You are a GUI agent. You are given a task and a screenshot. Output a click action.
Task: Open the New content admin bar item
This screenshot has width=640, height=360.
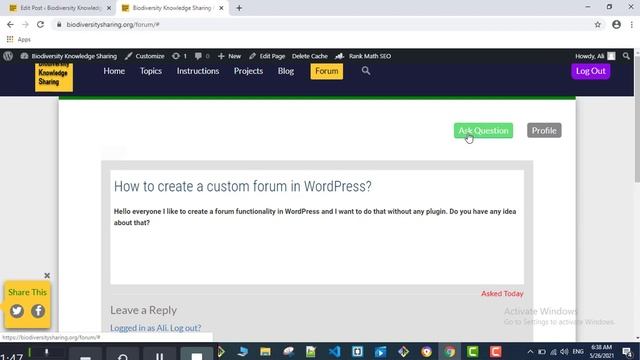pyautogui.click(x=229, y=56)
